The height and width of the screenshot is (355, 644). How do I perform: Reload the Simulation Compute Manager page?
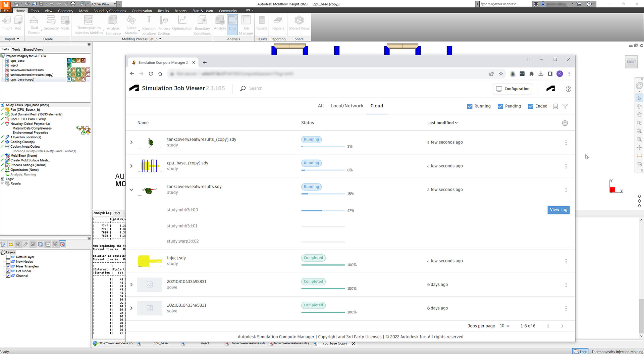(x=151, y=74)
